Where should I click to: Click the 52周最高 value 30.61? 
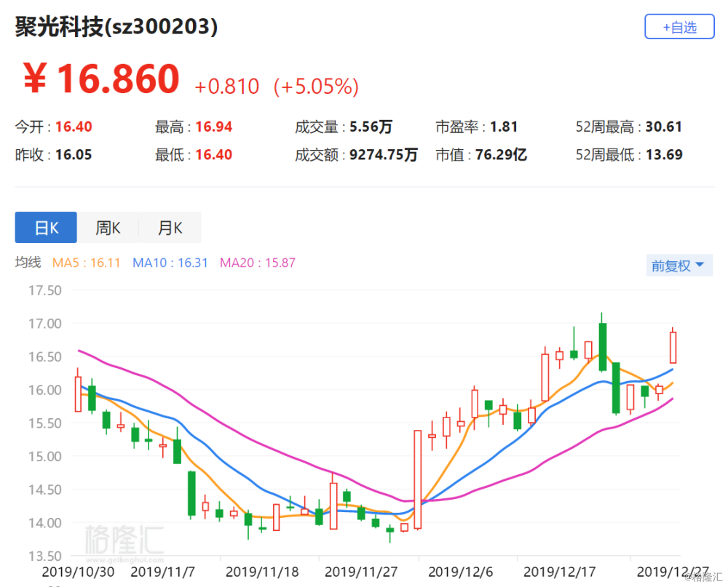[x=663, y=127]
